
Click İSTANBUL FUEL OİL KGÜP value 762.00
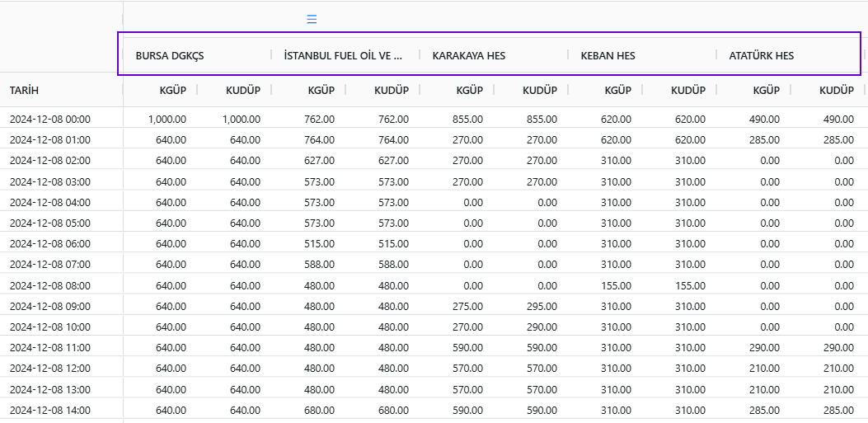point(319,119)
